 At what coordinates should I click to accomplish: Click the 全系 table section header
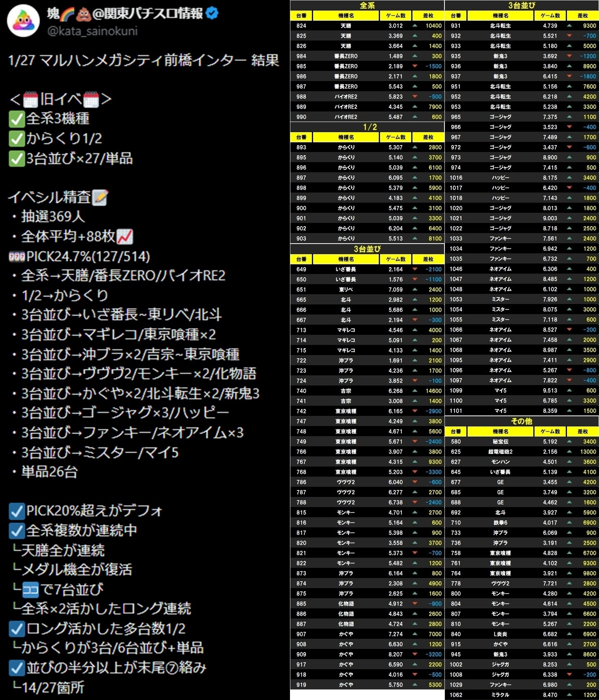click(367, 5)
